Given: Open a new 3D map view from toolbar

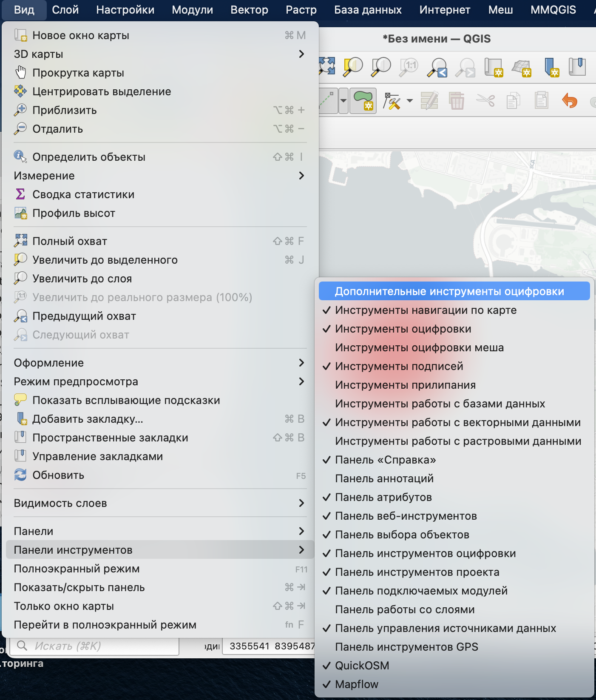Looking at the screenshot, I should (x=522, y=67).
